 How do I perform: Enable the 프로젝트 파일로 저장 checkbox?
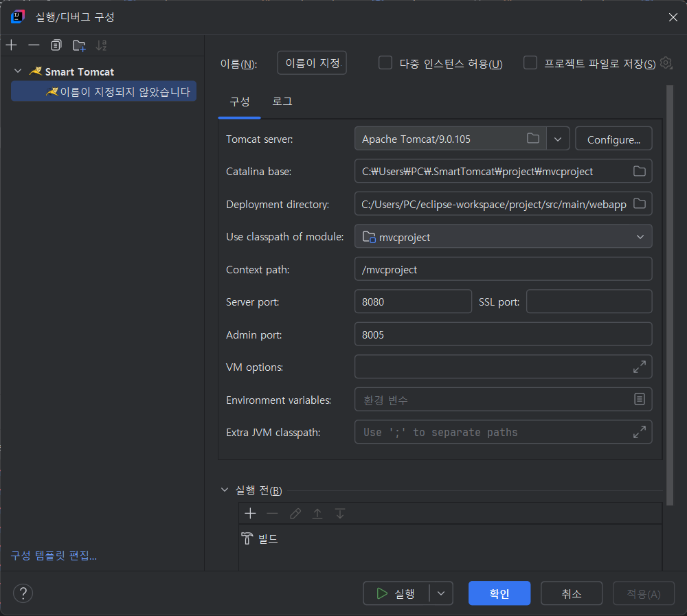(530, 62)
